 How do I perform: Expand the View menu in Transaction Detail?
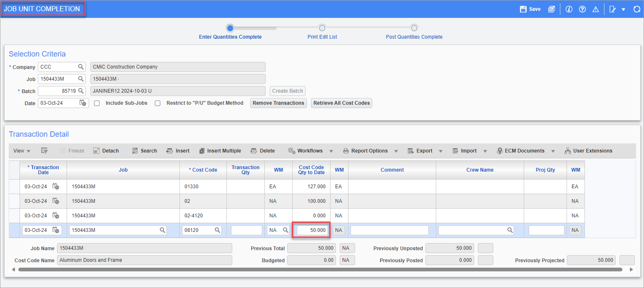coord(22,151)
